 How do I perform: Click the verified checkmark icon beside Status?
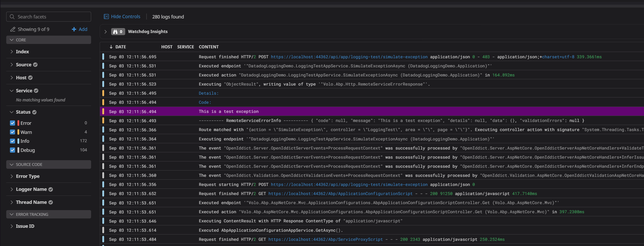pyautogui.click(x=34, y=112)
